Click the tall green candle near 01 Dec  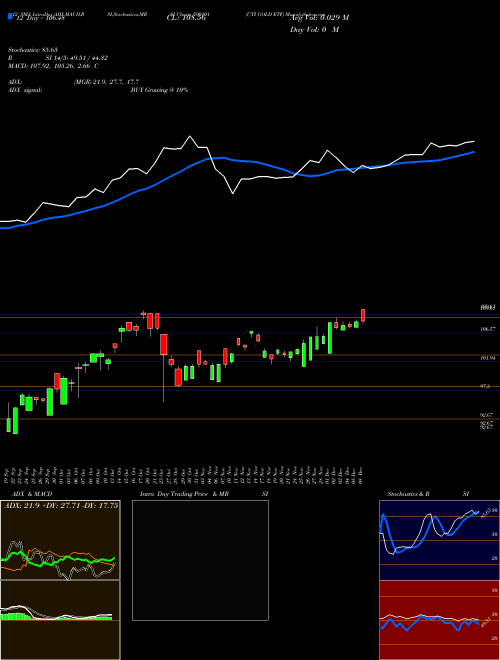pos(330,338)
